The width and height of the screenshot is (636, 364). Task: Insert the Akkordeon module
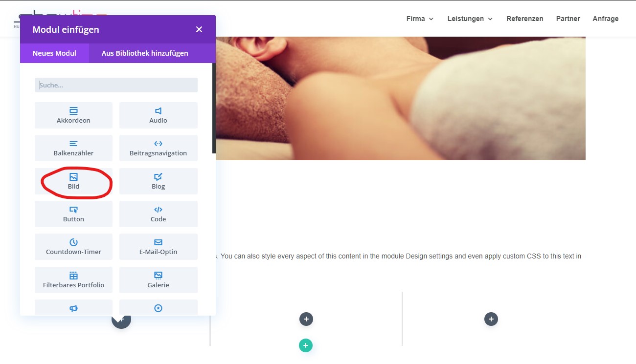[73, 115]
